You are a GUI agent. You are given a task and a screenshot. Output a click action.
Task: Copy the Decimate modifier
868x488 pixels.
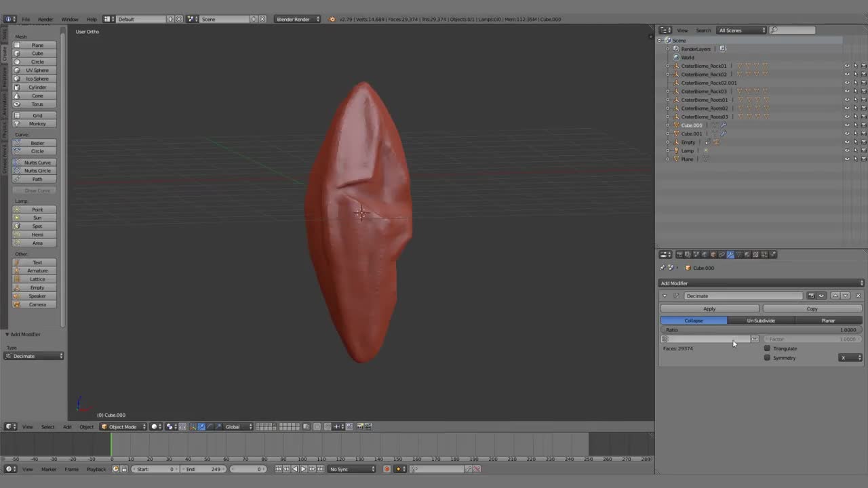coord(812,308)
